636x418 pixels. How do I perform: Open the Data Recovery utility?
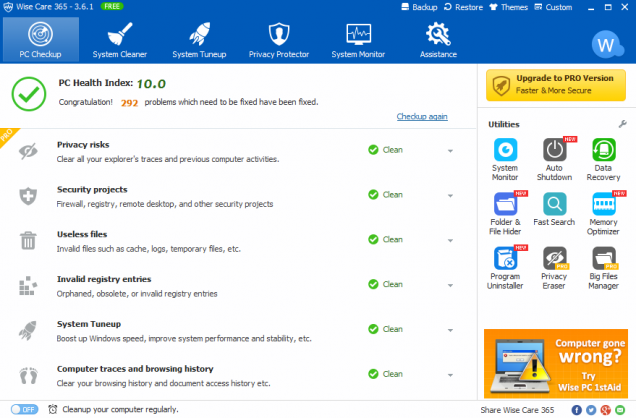[604, 150]
